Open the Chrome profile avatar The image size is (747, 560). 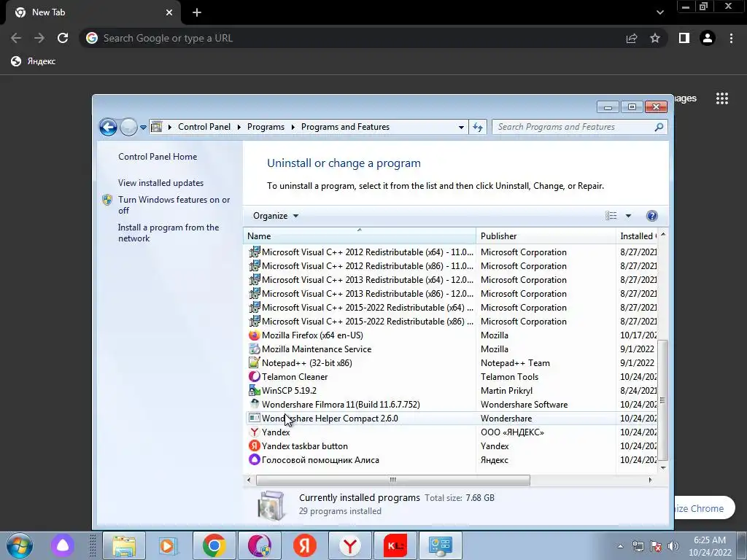click(x=708, y=38)
